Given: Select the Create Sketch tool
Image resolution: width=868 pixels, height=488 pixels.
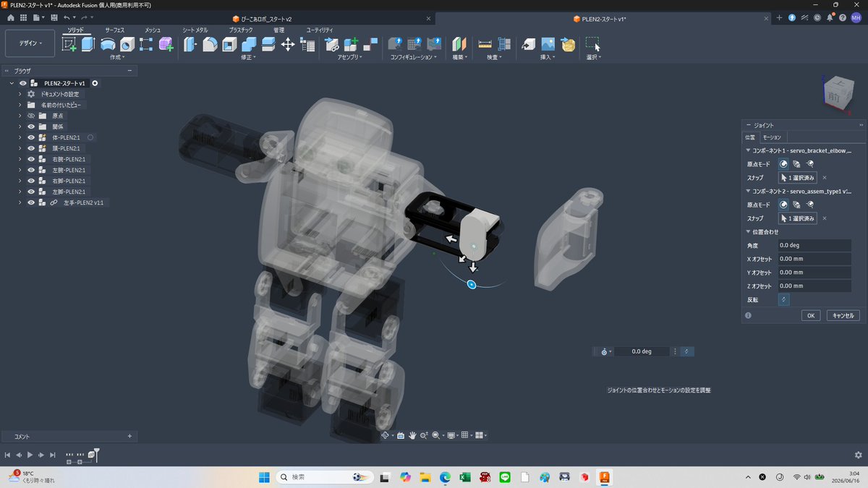Looking at the screenshot, I should (x=69, y=44).
